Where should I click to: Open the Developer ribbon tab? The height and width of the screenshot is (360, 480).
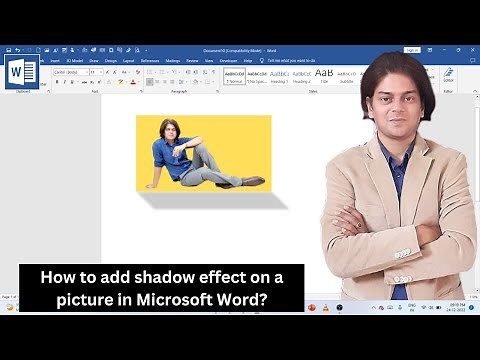tap(228, 61)
